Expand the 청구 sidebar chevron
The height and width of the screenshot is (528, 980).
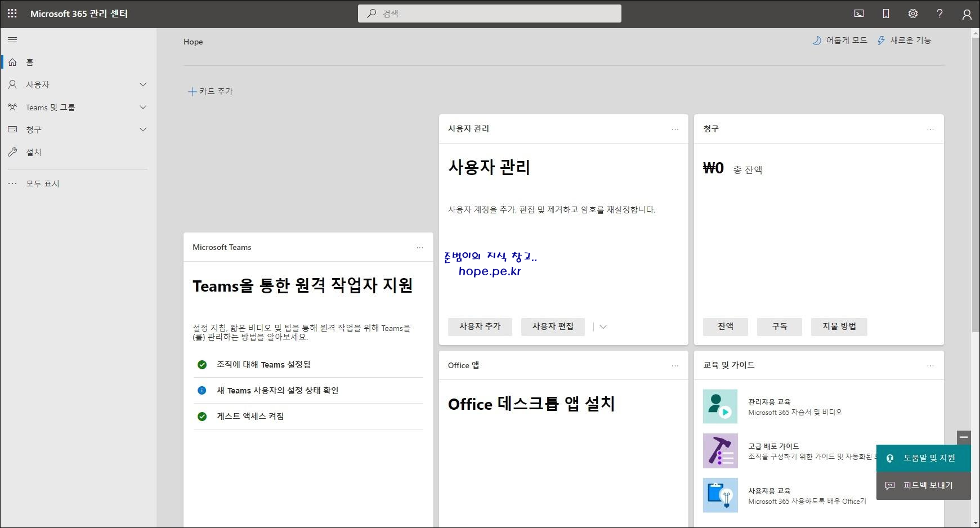pyautogui.click(x=143, y=129)
